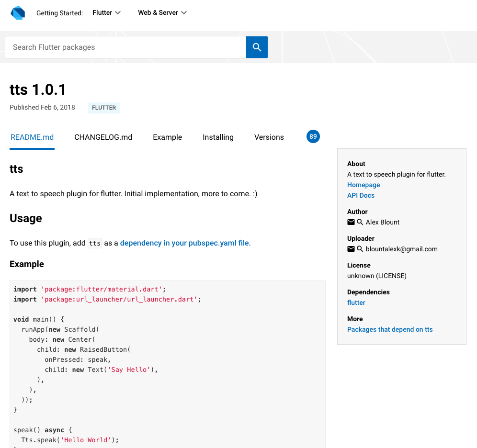Click the 'Dependencies' sidebar heading
The width and height of the screenshot is (477, 448).
click(x=368, y=292)
